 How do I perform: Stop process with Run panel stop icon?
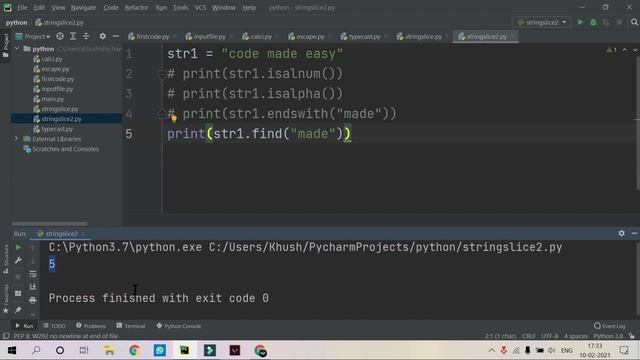18,277
